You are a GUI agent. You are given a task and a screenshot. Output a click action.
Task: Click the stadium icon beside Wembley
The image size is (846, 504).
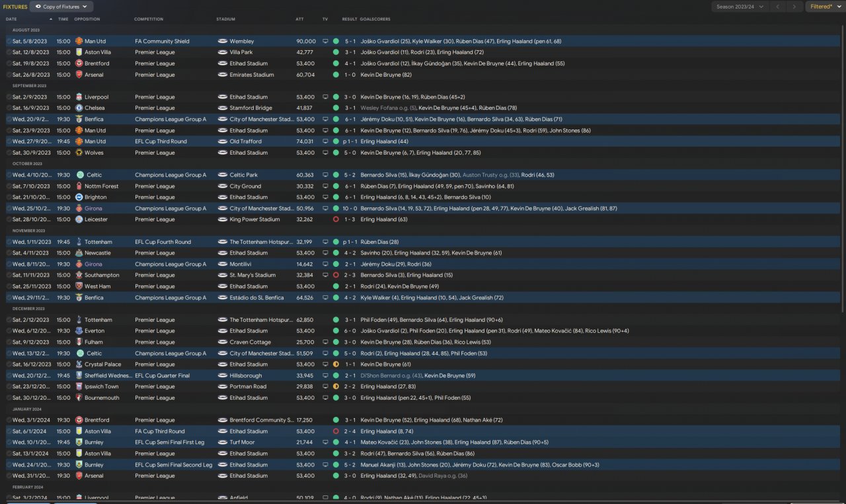(x=223, y=41)
